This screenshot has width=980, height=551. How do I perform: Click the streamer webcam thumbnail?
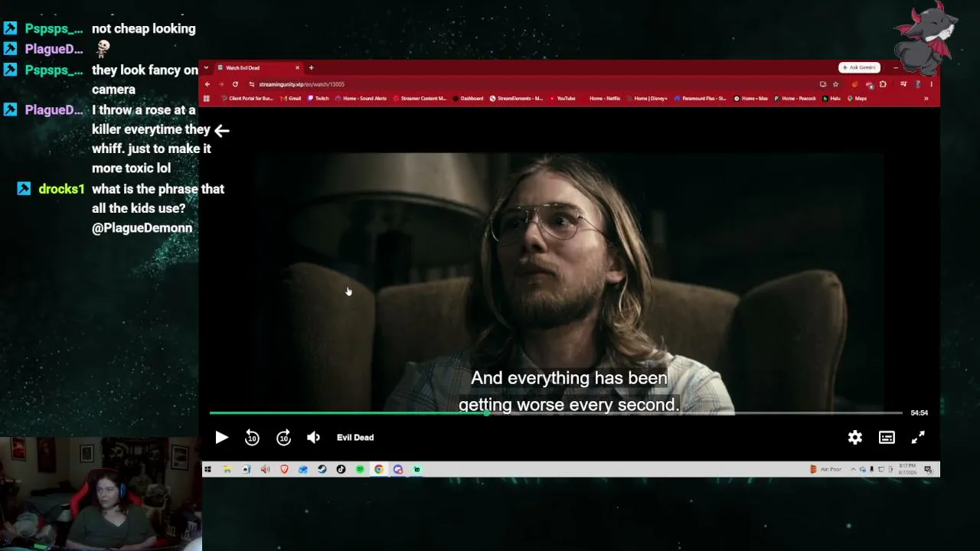pyautogui.click(x=100, y=494)
